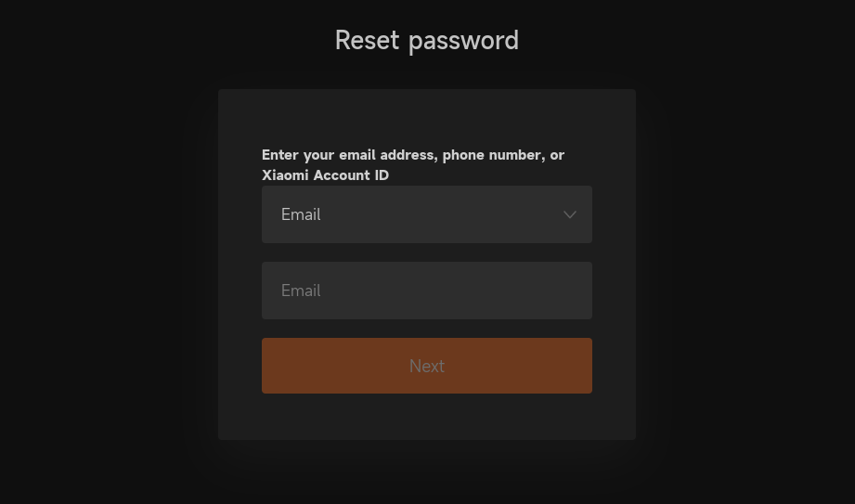Screen dimensions: 855x504
Task: Toggle the dropdown using its chevron icon
Action: (x=569, y=214)
